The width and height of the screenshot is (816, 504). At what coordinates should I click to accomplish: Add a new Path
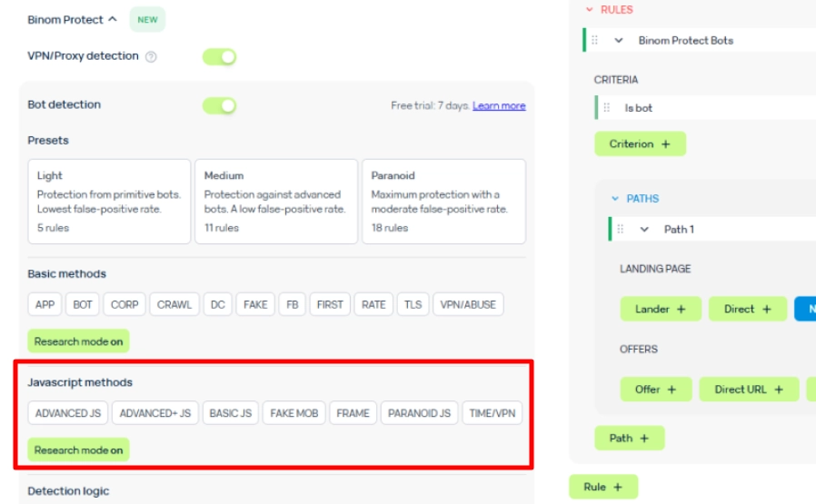point(629,438)
